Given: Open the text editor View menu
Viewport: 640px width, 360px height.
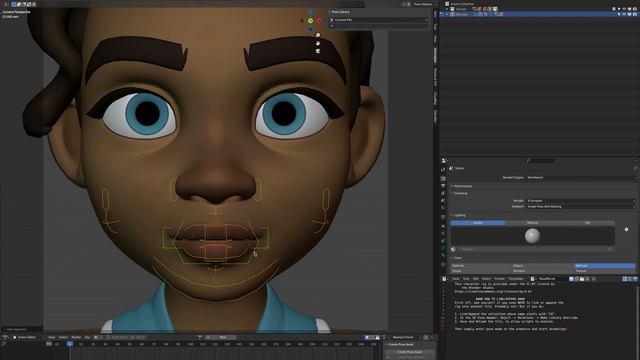Looking at the screenshot, I should point(456,279).
